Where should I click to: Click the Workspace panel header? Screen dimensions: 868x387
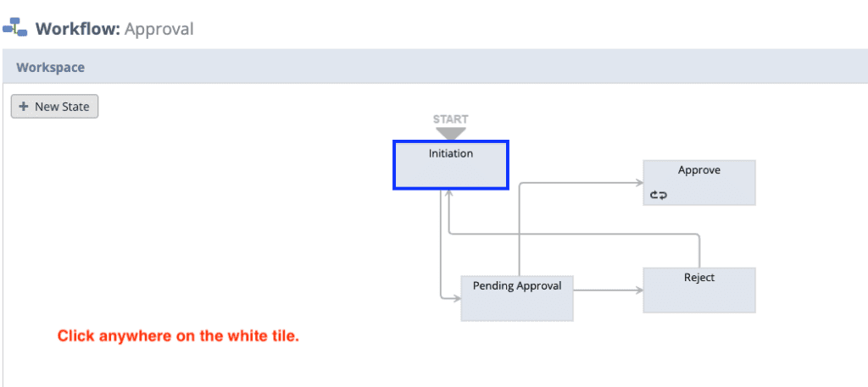tap(434, 67)
